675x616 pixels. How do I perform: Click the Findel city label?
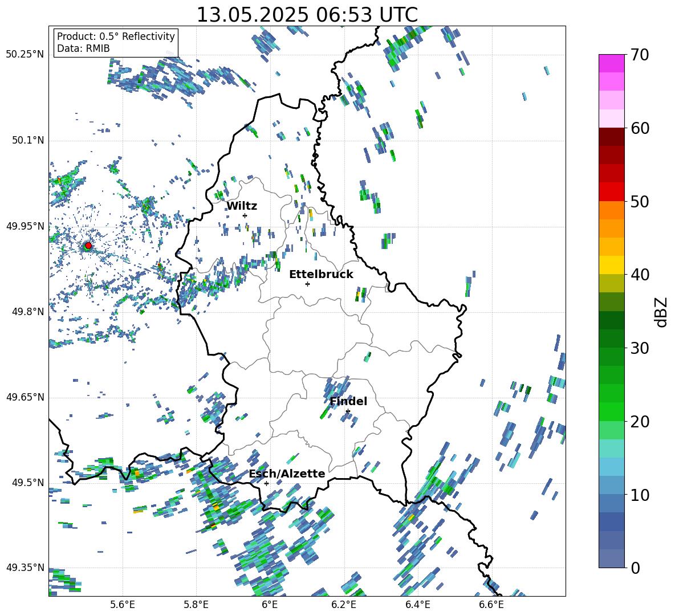(348, 401)
